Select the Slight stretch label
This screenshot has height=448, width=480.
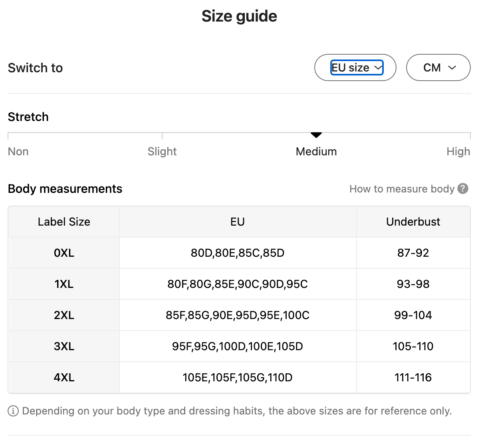point(162,152)
